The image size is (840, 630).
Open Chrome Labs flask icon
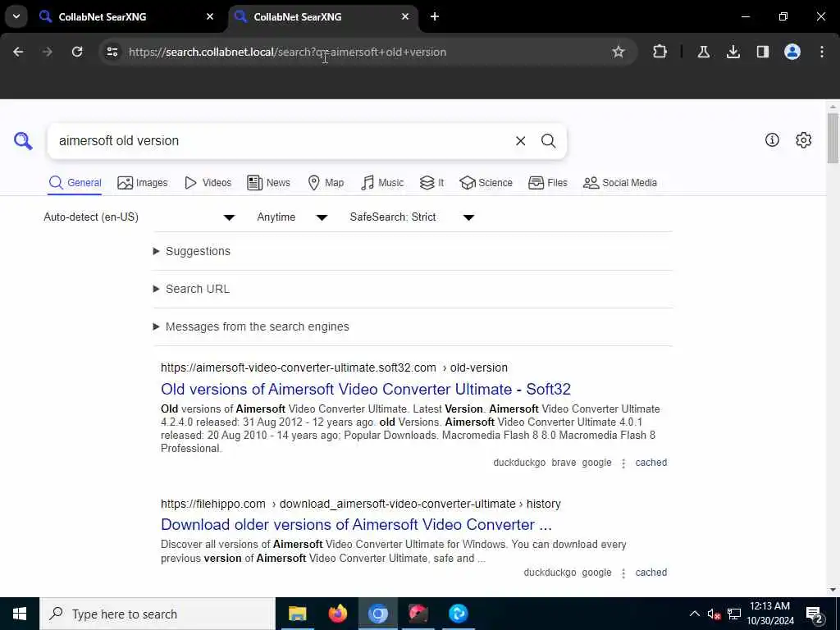coord(703,52)
